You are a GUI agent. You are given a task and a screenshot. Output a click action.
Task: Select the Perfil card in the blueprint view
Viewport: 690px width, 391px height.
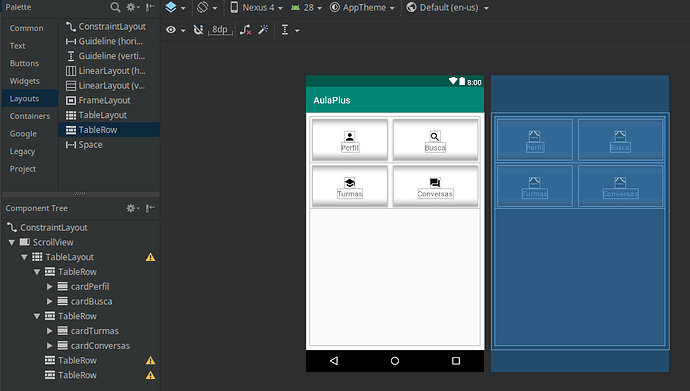pyautogui.click(x=535, y=139)
